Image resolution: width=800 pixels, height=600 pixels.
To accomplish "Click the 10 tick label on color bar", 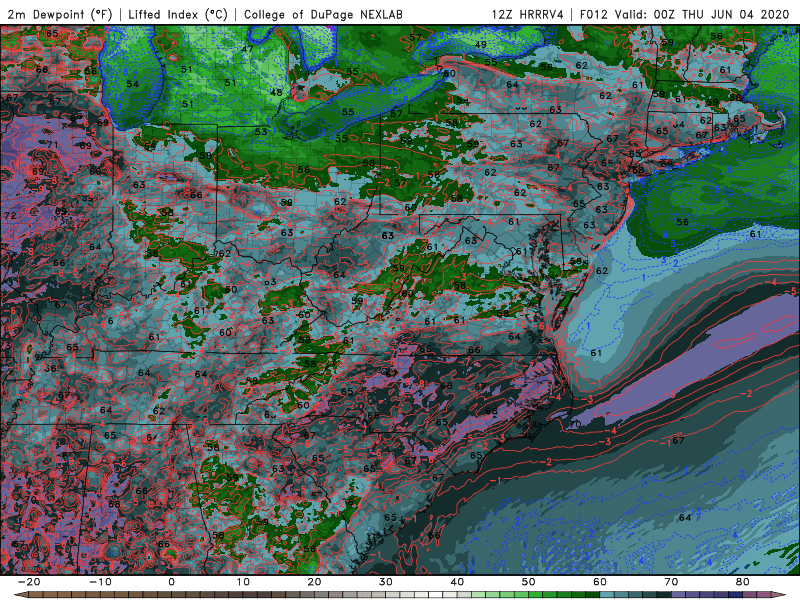I will 243,582.
